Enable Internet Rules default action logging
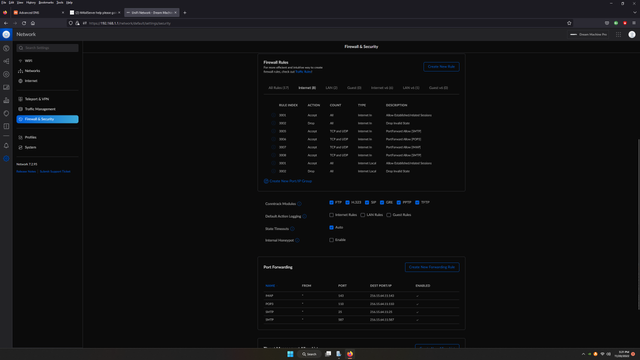This screenshot has width=640, height=360. coord(331,215)
